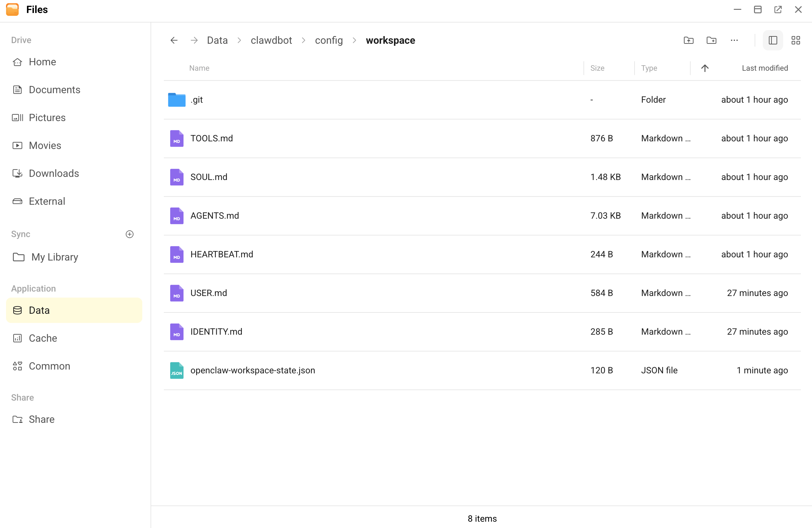
Task: Click the 1 minute ago timestamp
Action: pyautogui.click(x=762, y=370)
